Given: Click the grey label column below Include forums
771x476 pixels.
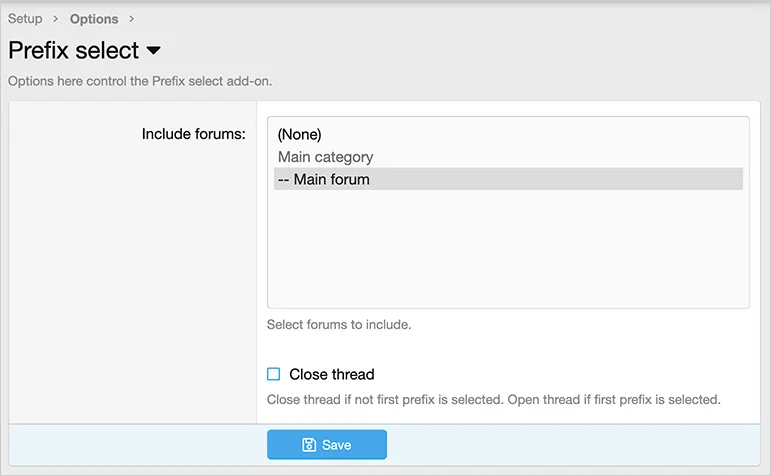Looking at the screenshot, I should point(133,280).
